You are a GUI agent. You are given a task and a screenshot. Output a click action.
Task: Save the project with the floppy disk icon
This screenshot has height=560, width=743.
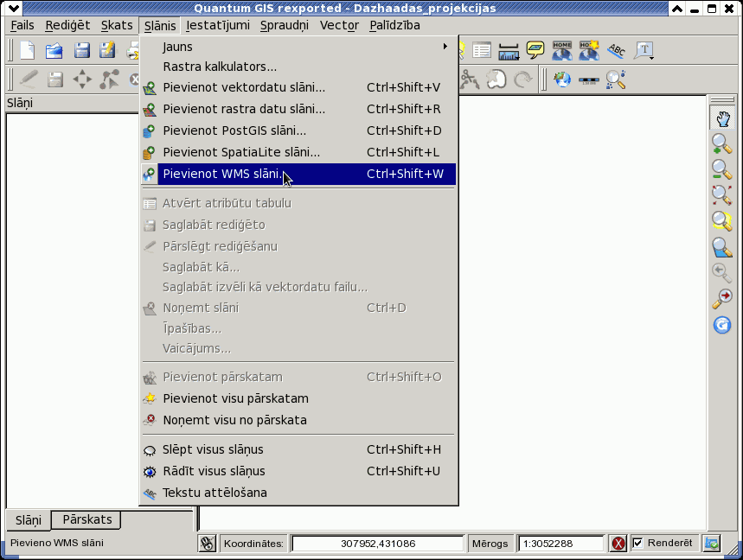(81, 50)
